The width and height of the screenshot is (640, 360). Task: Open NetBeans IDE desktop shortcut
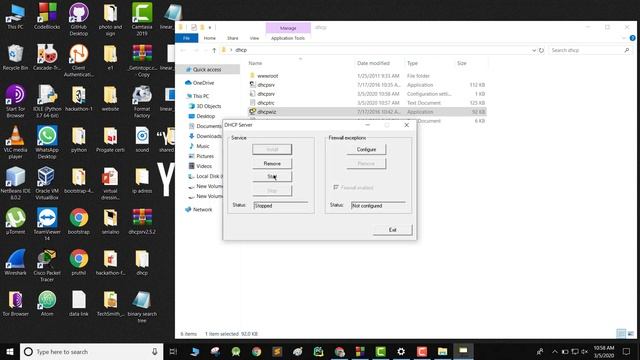16,183
